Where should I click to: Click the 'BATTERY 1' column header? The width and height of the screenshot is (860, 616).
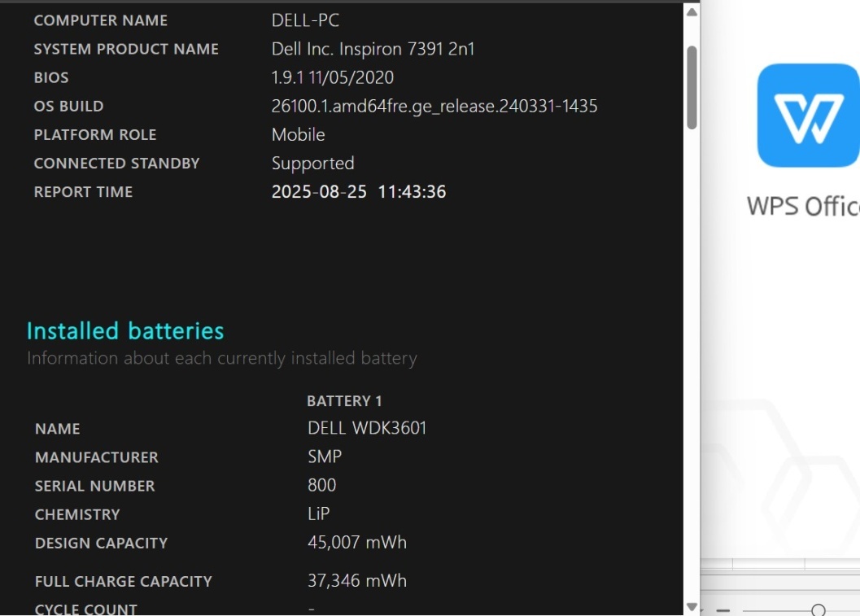[x=344, y=401]
